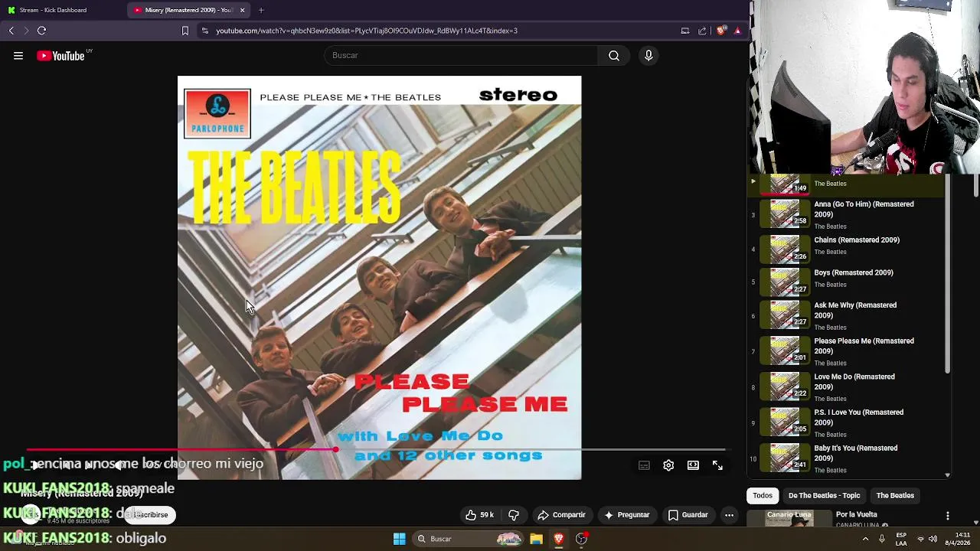This screenshot has width=980, height=551.
Task: Click the Compartir share button
Action: click(562, 515)
